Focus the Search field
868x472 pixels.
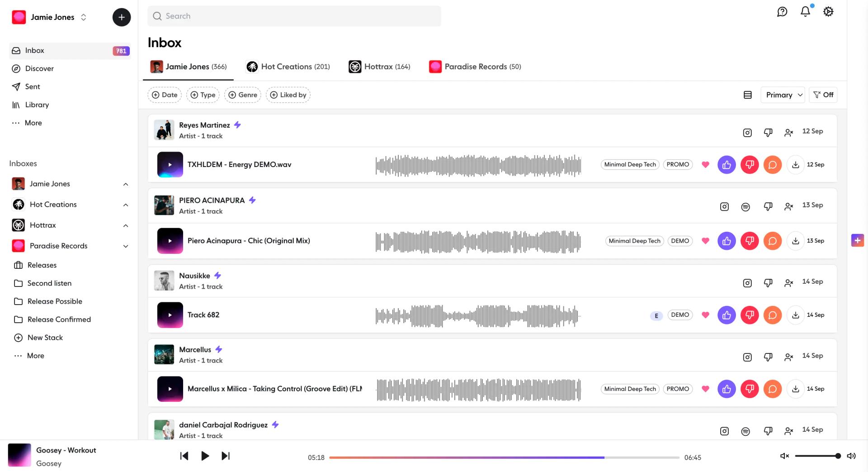click(x=294, y=16)
